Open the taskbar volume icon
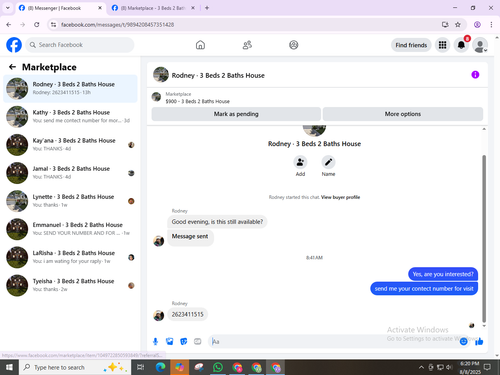The width and height of the screenshot is (500, 375). [449, 367]
